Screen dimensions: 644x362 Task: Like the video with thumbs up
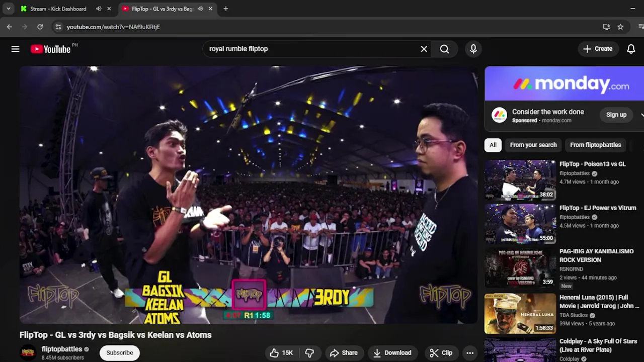pyautogui.click(x=281, y=353)
